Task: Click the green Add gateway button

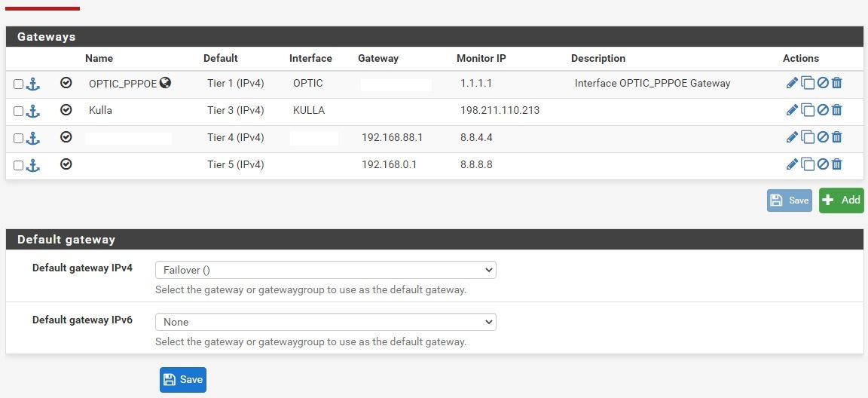Action: (841, 200)
